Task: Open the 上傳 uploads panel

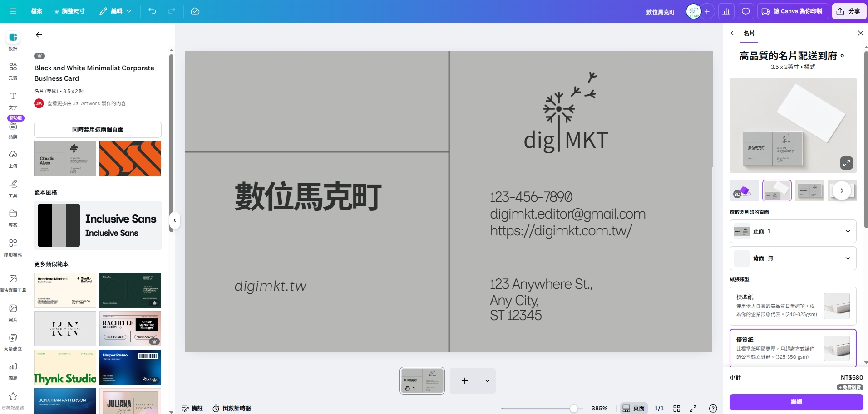Action: coord(13,159)
